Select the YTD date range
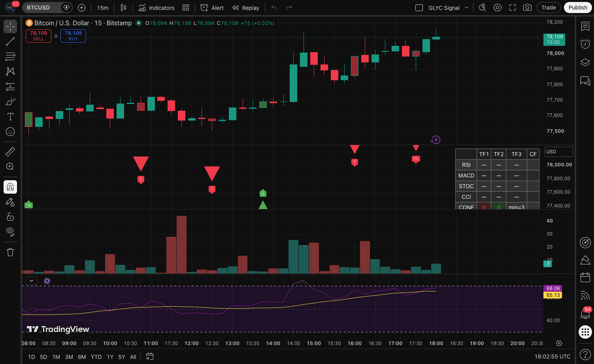This screenshot has width=594, height=364. pos(96,356)
